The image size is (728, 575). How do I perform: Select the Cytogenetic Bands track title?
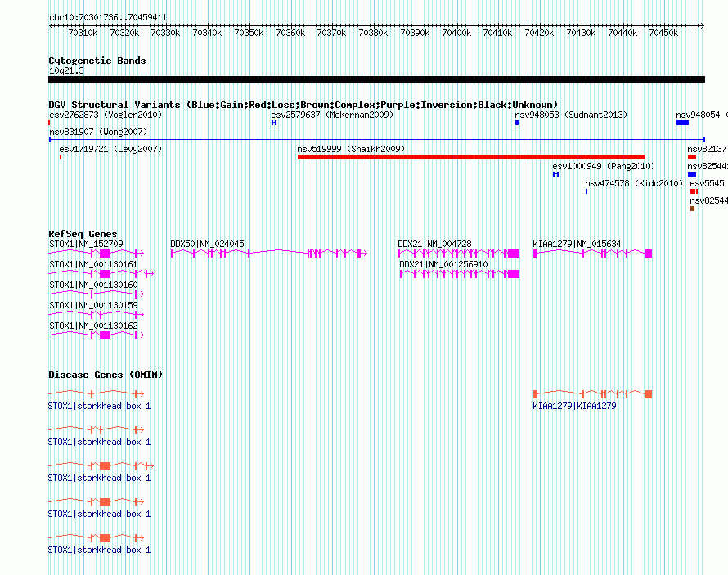[x=97, y=61]
